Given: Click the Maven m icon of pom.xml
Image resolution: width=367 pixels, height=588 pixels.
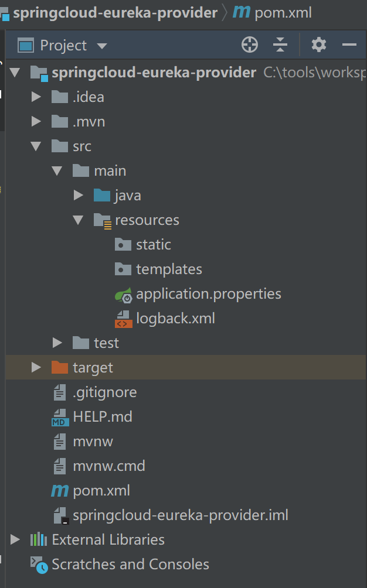Looking at the screenshot, I should [x=60, y=491].
